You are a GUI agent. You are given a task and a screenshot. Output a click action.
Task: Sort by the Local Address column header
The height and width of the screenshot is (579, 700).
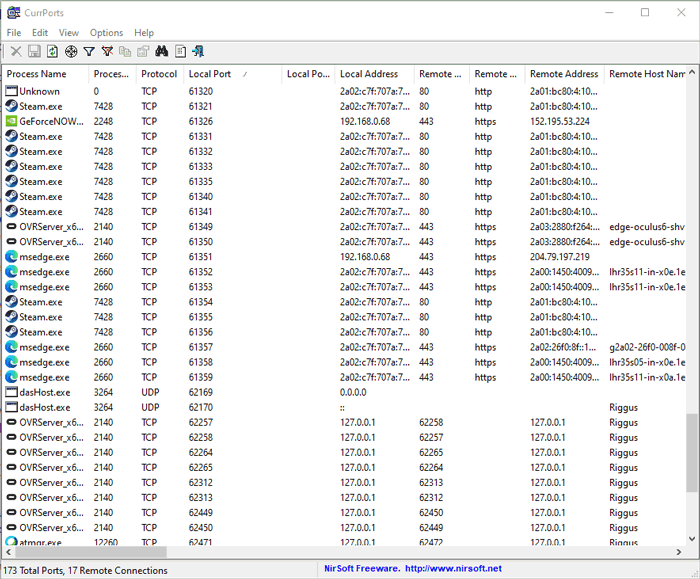tap(375, 74)
